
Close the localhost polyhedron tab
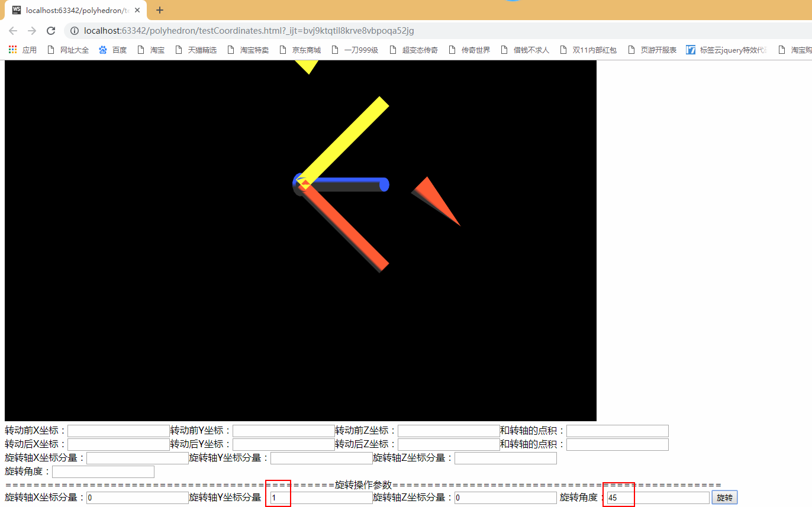point(137,10)
